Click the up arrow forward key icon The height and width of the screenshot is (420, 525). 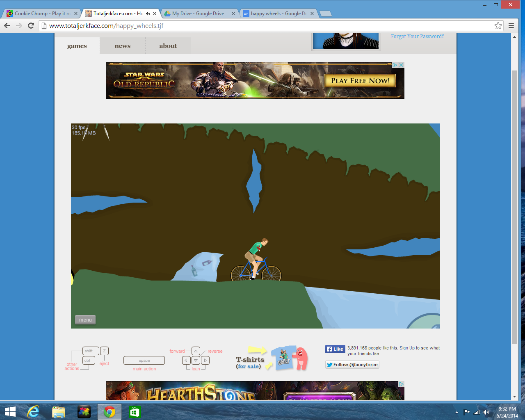196,351
